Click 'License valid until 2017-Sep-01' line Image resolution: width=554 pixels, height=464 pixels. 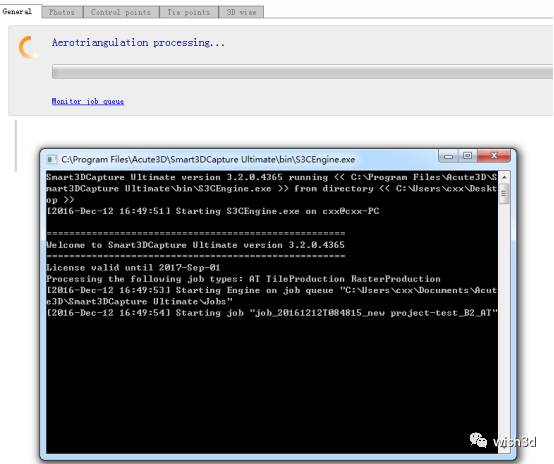pyautogui.click(x=133, y=268)
